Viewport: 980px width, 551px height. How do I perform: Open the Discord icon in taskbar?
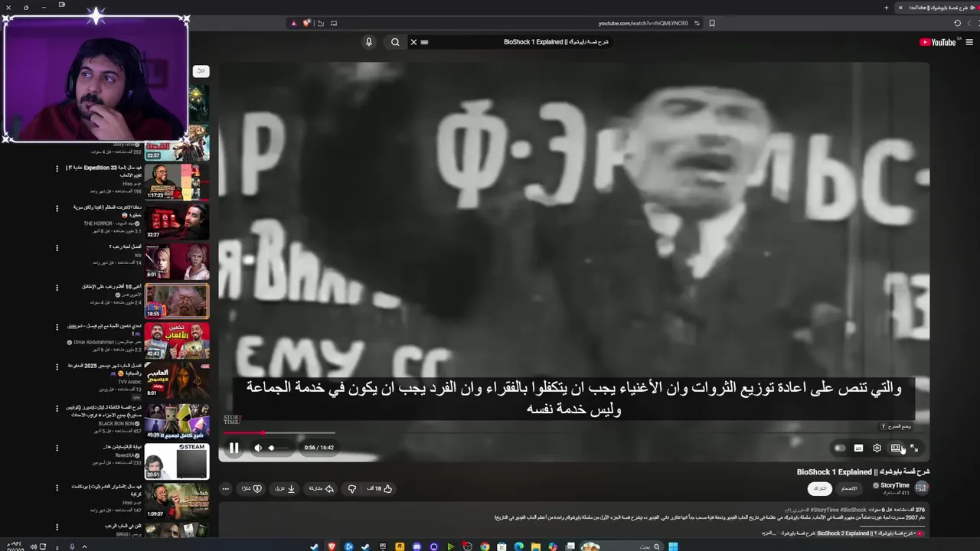pos(416,546)
